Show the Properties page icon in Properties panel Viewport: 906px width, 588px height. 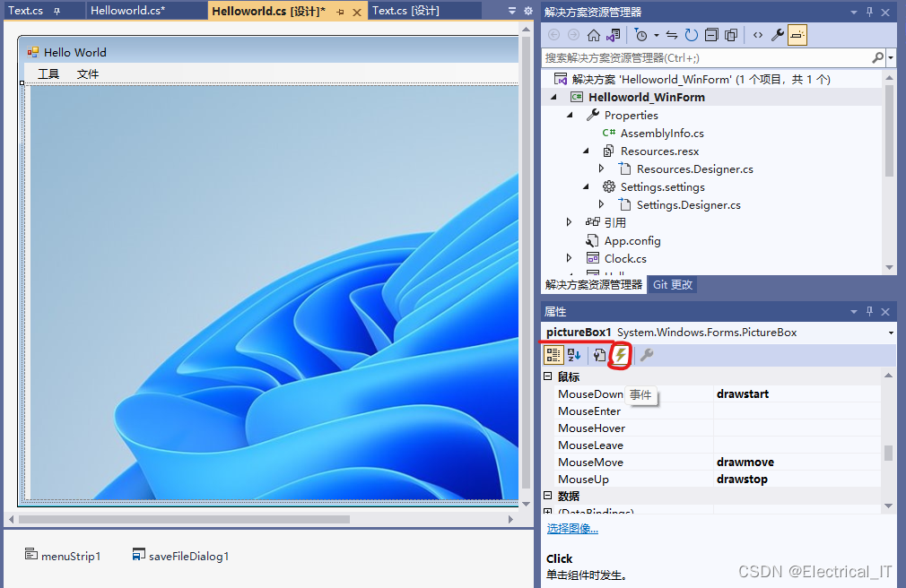[x=599, y=355]
